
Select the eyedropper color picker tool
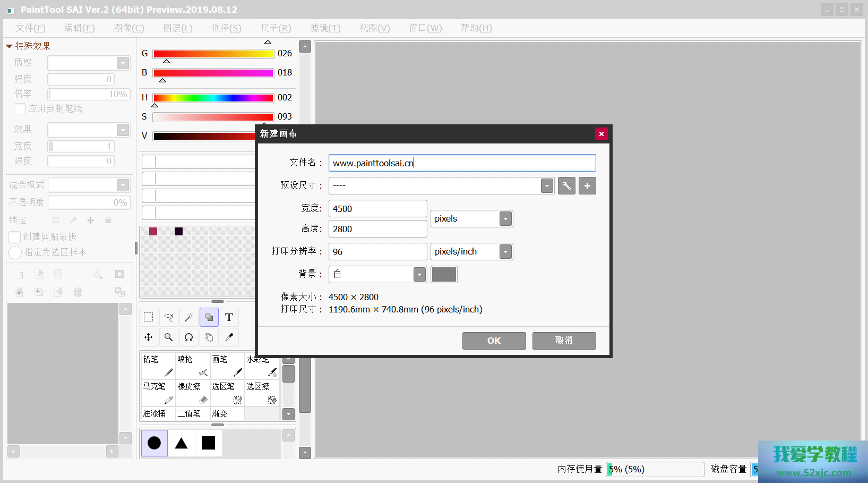[229, 337]
